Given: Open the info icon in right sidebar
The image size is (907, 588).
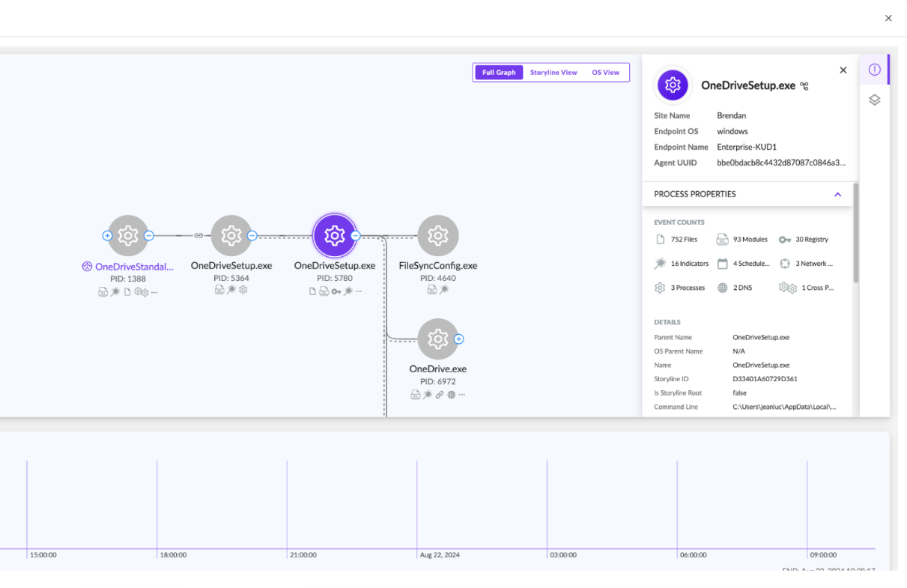Looking at the screenshot, I should point(874,70).
